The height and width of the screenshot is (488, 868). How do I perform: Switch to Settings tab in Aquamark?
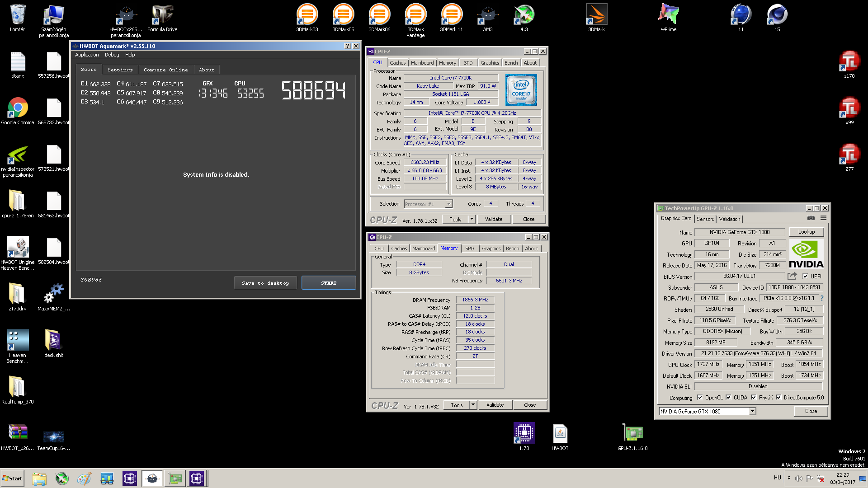(x=120, y=70)
